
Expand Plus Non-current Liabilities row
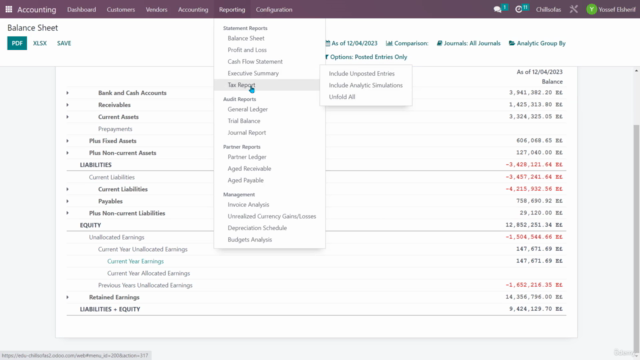pyautogui.click(x=67, y=213)
